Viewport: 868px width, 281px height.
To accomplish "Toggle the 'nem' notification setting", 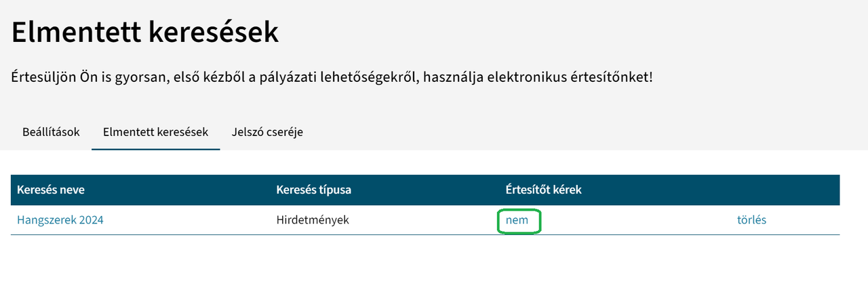I will pyautogui.click(x=517, y=221).
